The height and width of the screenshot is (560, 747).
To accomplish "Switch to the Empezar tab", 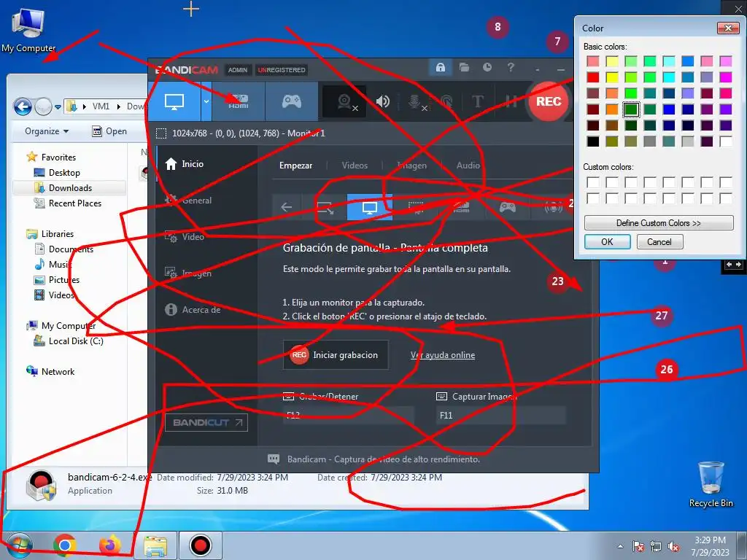I will pyautogui.click(x=296, y=166).
